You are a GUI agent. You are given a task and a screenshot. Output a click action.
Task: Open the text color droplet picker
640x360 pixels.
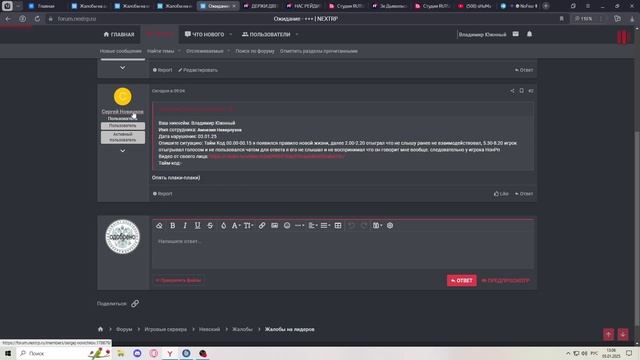pos(223,225)
